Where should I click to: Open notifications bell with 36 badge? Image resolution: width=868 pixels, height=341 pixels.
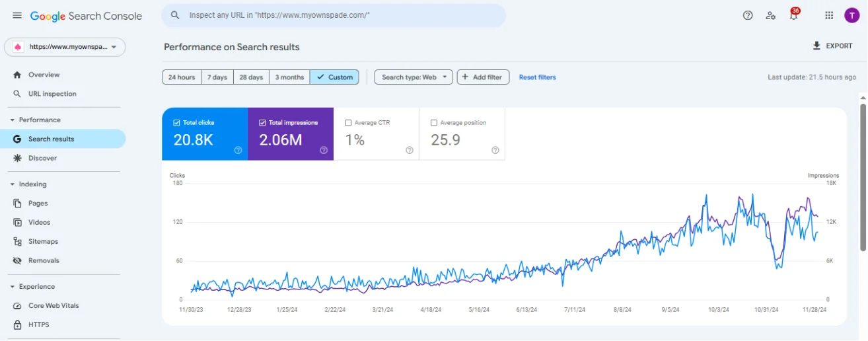794,15
